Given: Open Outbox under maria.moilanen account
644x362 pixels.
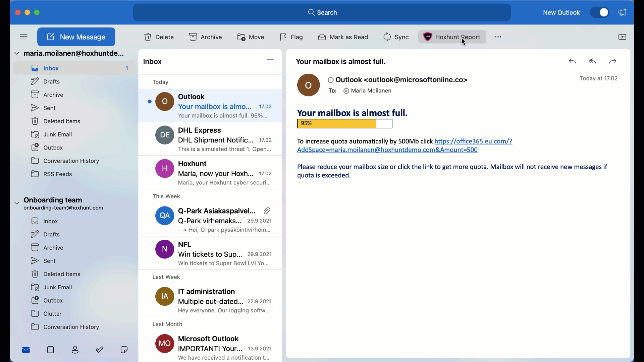Looking at the screenshot, I should [74, 147].
